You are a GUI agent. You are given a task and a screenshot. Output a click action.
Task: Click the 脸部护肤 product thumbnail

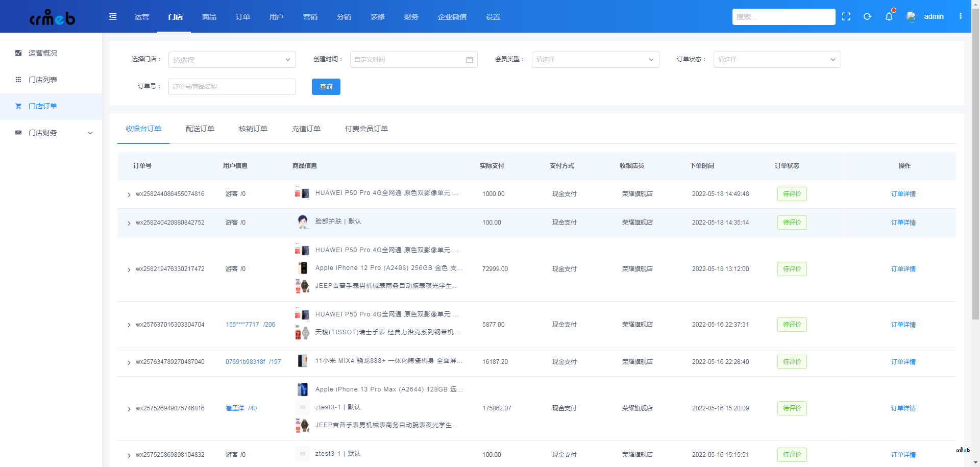[303, 222]
